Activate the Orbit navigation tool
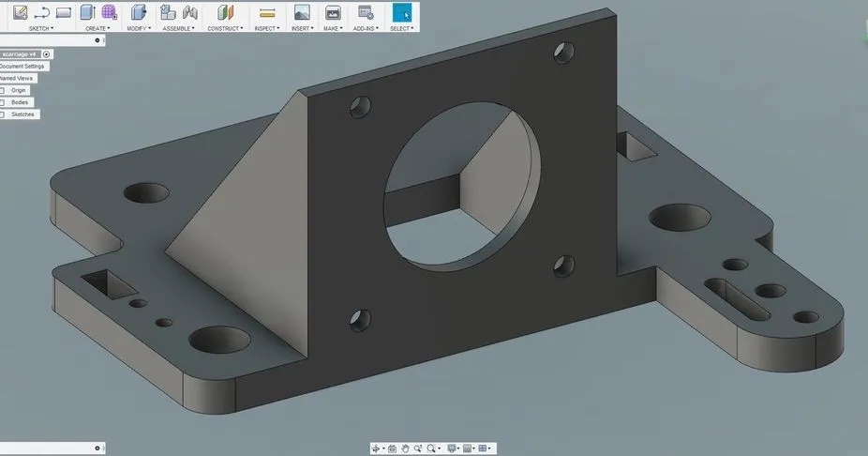 (377, 448)
